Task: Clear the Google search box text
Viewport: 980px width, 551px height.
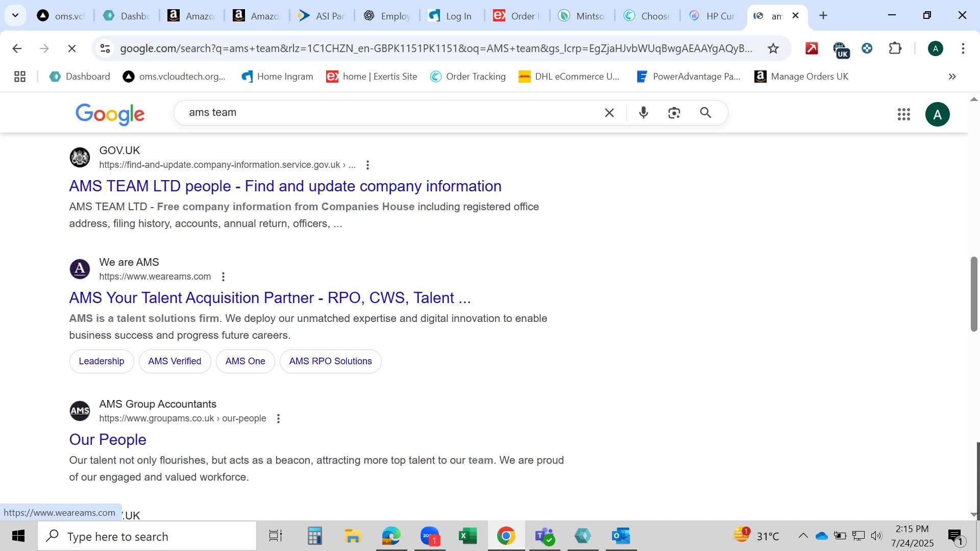Action: [x=609, y=113]
